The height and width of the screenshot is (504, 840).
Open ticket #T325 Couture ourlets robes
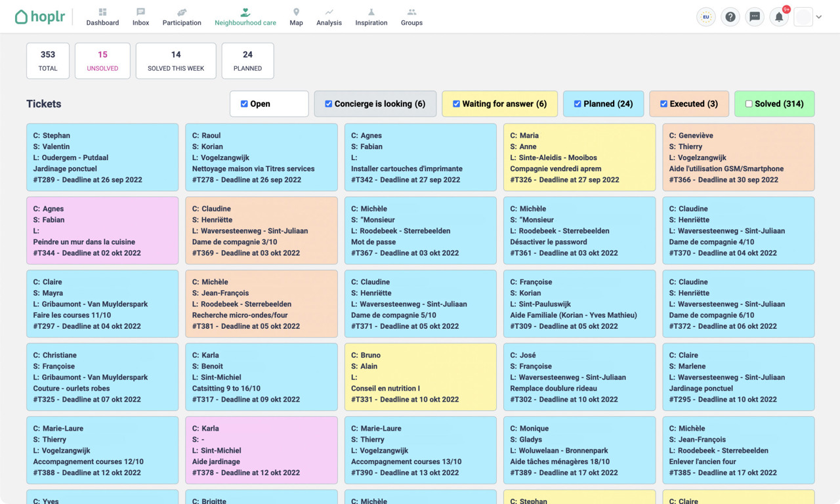click(x=102, y=377)
